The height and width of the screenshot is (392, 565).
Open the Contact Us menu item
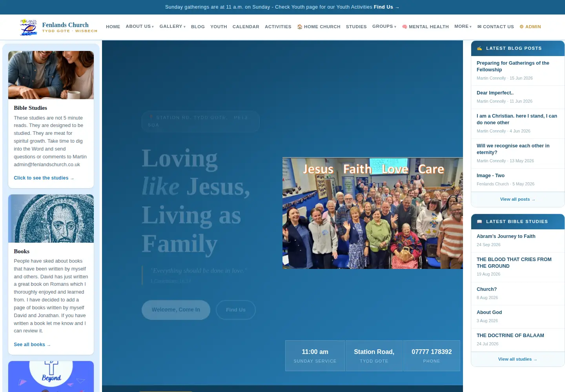pos(496,27)
